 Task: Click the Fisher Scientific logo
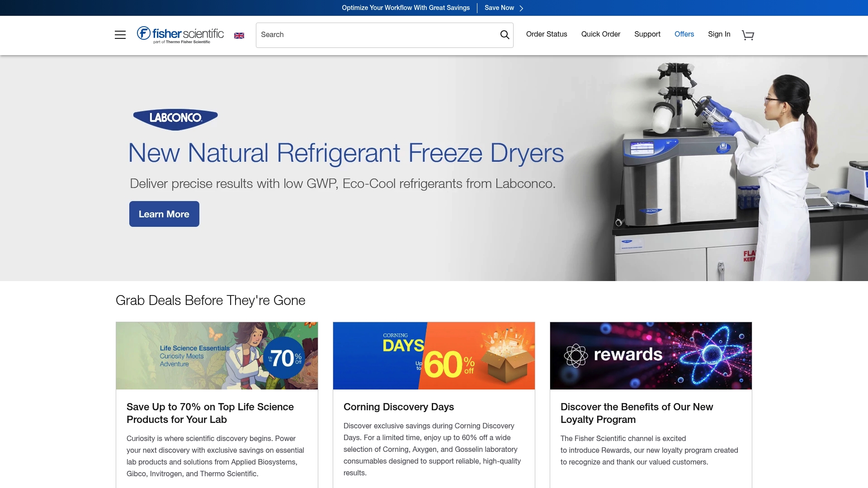(x=180, y=34)
